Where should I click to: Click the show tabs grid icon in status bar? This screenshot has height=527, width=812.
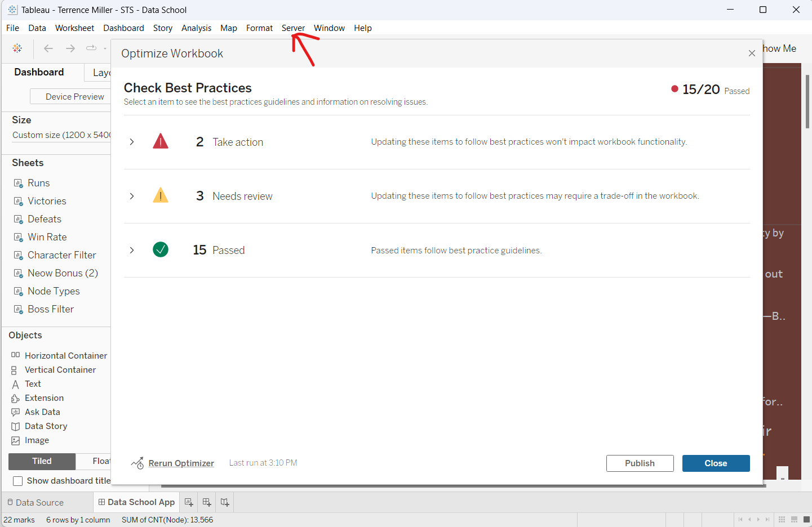(782, 520)
